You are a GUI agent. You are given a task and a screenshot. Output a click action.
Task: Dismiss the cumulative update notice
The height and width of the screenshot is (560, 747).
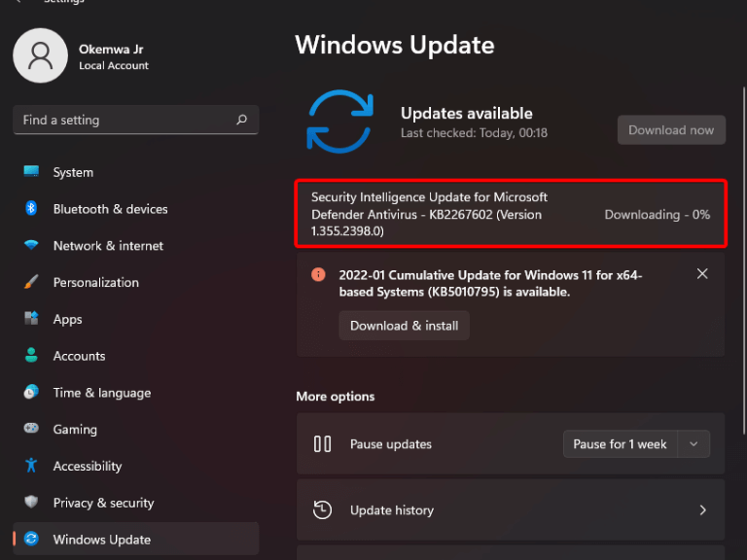(702, 274)
